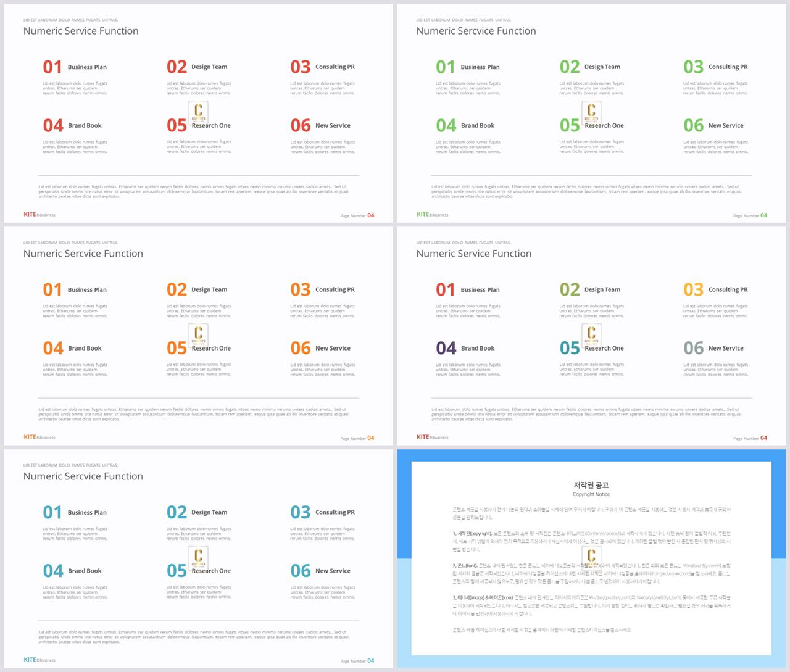Click the purple number 04 on the multicolor-numbered slide
Viewport: 790px width, 672px height.
pos(446,348)
